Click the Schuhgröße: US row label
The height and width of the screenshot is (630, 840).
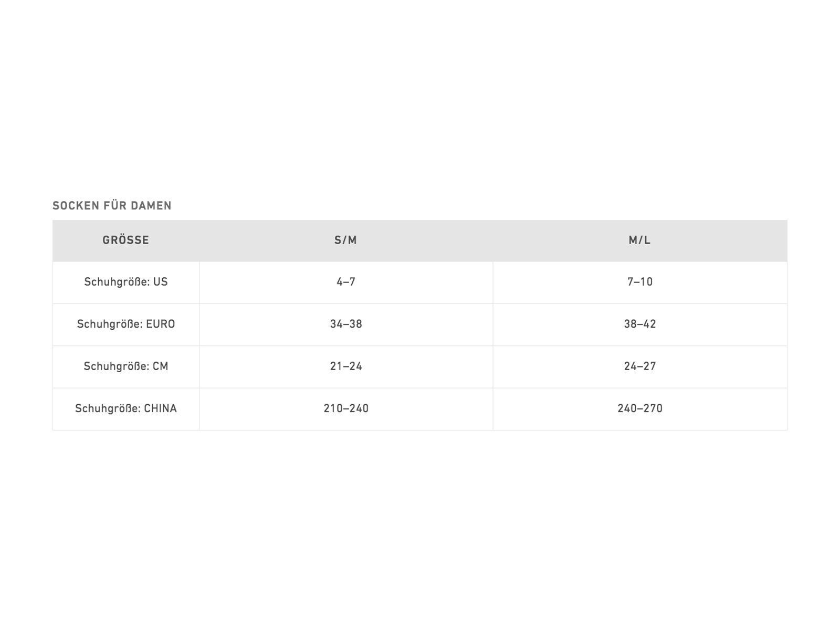point(126,282)
